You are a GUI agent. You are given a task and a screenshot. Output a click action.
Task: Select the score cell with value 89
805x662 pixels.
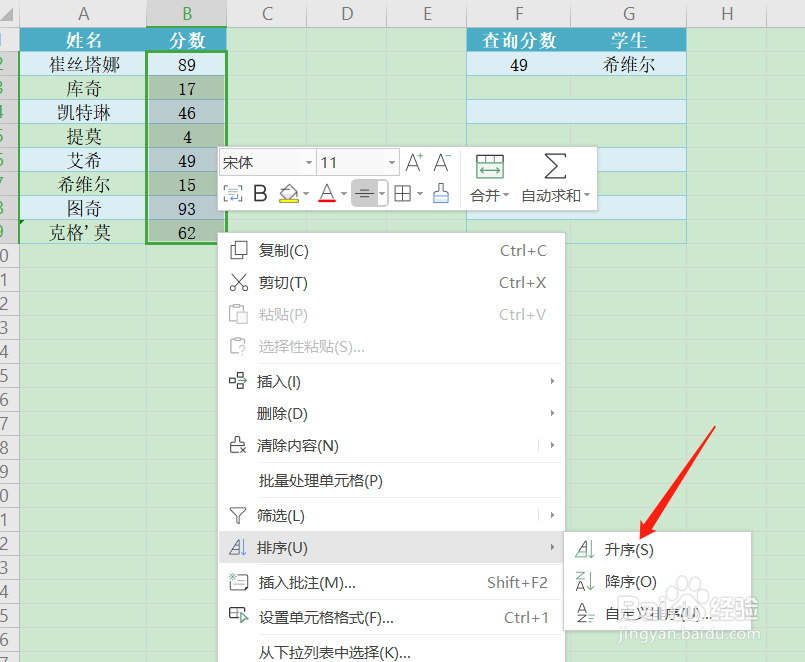(x=187, y=65)
